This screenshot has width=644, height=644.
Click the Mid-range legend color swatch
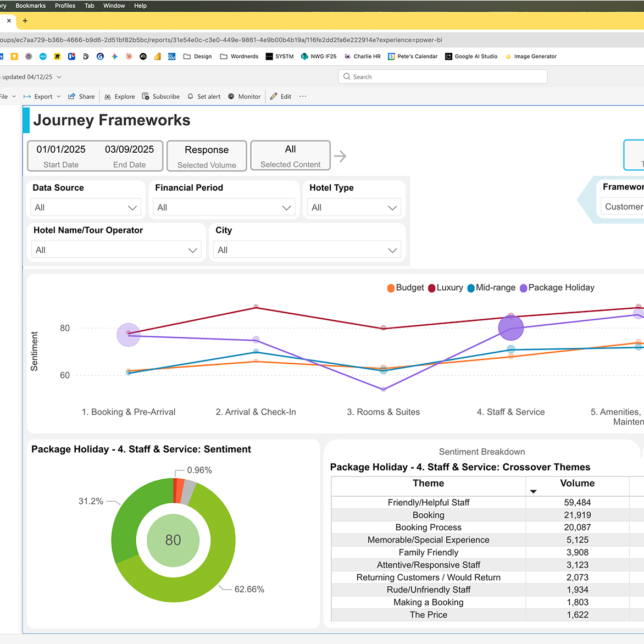(471, 288)
